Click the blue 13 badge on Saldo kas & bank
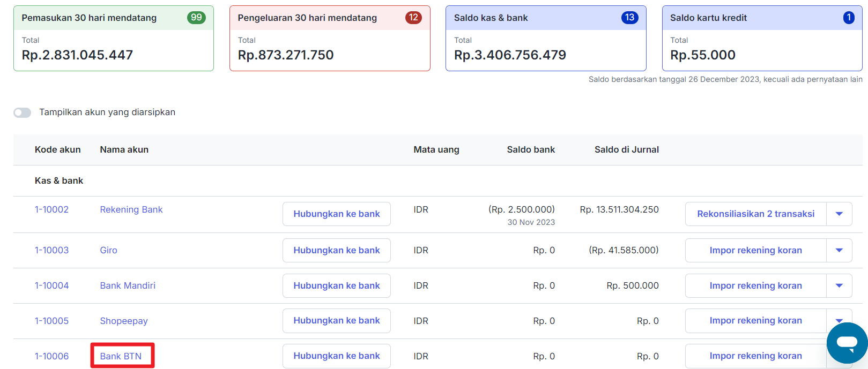This screenshot has height=369, width=868. (629, 18)
